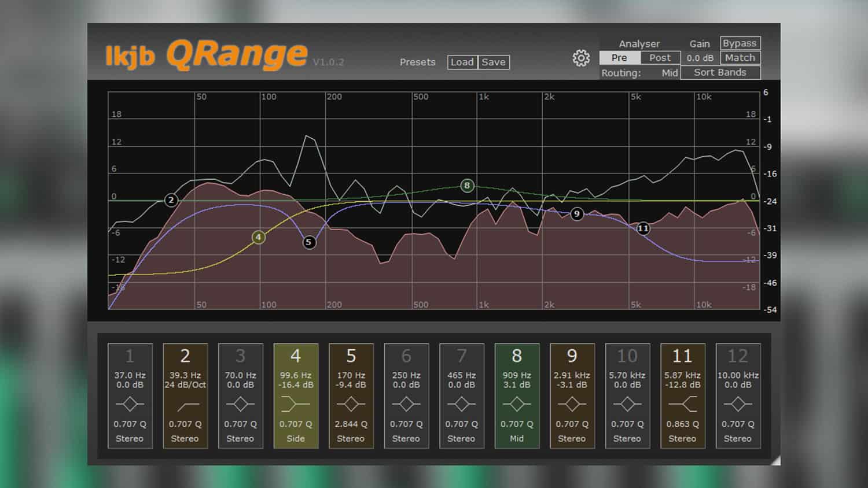Screen dimensions: 868x488
Task: Select EQ node 9 on the graph
Action: pos(576,214)
